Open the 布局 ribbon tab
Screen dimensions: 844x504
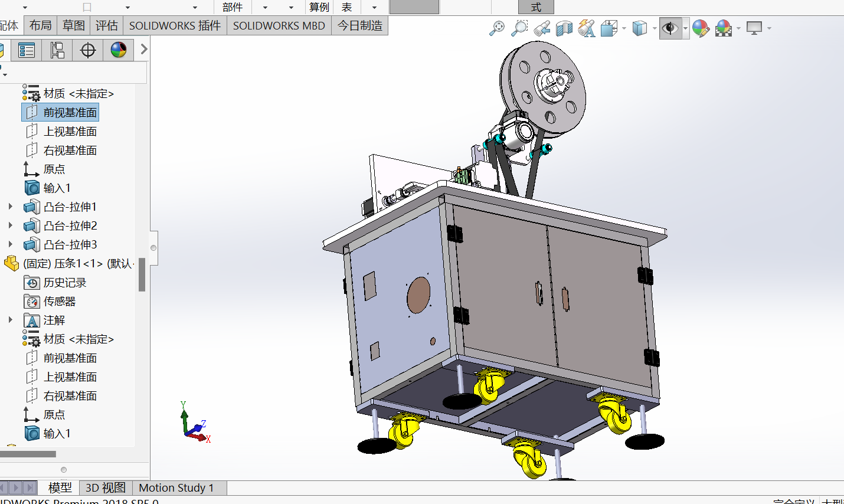(x=41, y=25)
